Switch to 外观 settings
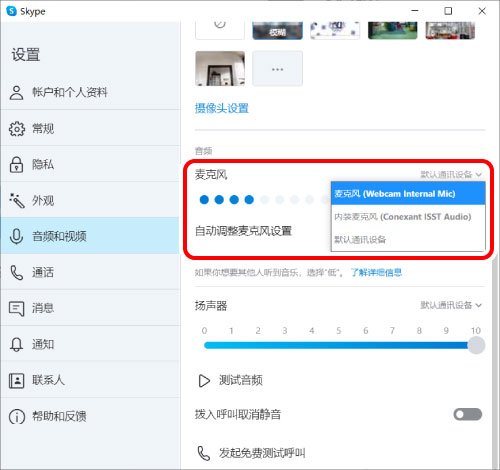500x470 pixels. point(90,200)
